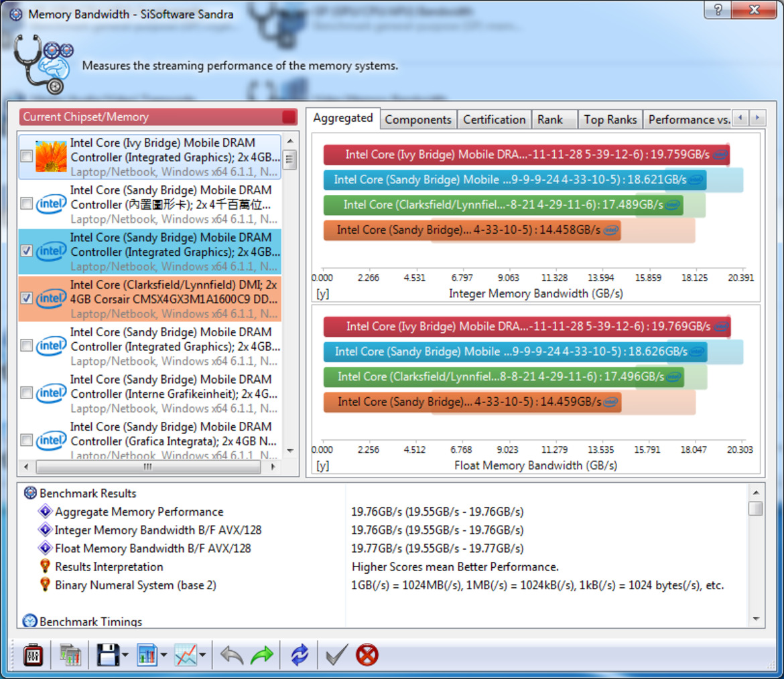
Task: Click the copy results server icon
Action: pyautogui.click(x=70, y=655)
